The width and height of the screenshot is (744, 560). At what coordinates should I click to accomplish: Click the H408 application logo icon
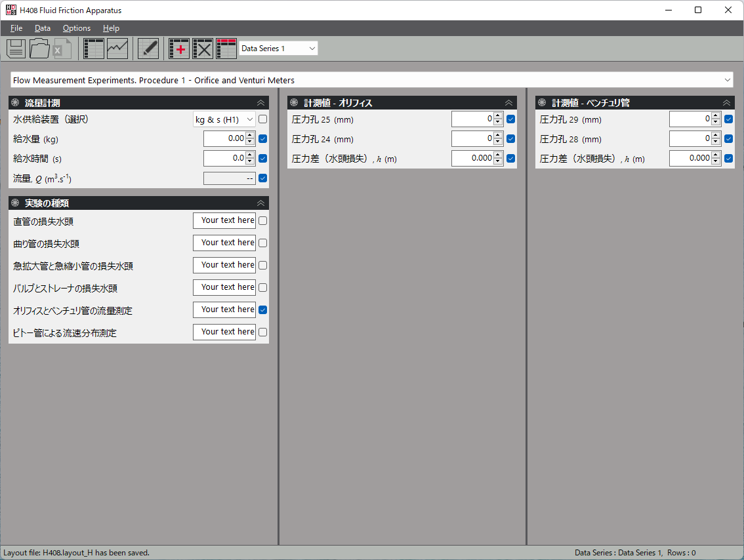11,10
